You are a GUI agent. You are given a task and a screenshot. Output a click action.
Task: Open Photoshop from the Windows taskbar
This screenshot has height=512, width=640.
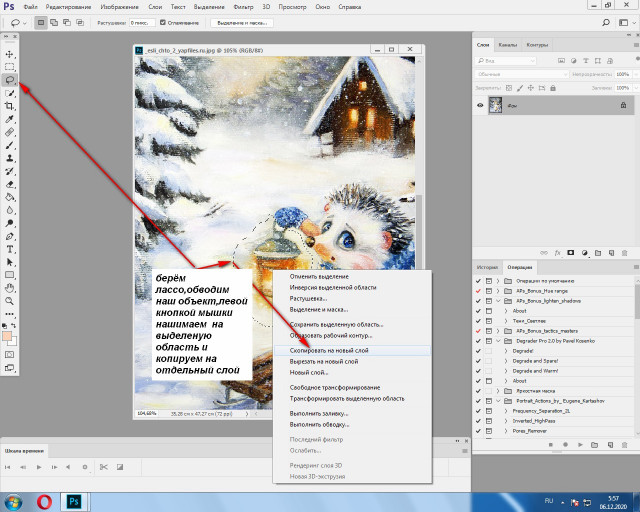pos(74,500)
